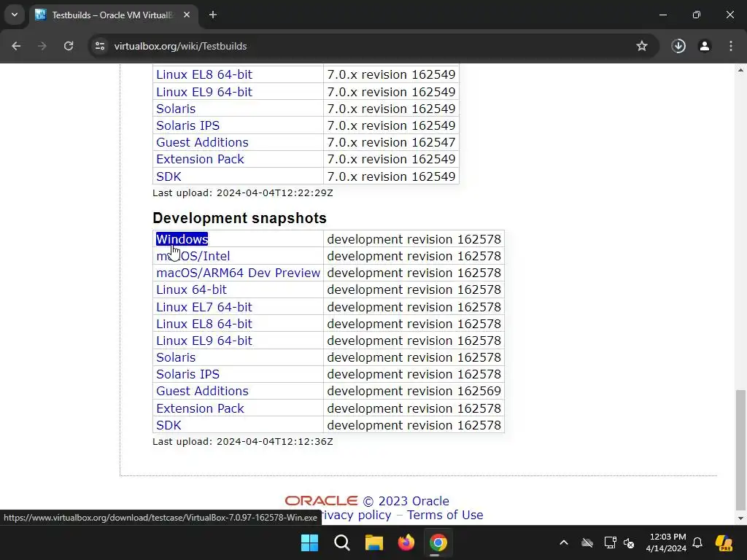The image size is (747, 560).
Task: Click the display/network tray icon
Action: 611,542
